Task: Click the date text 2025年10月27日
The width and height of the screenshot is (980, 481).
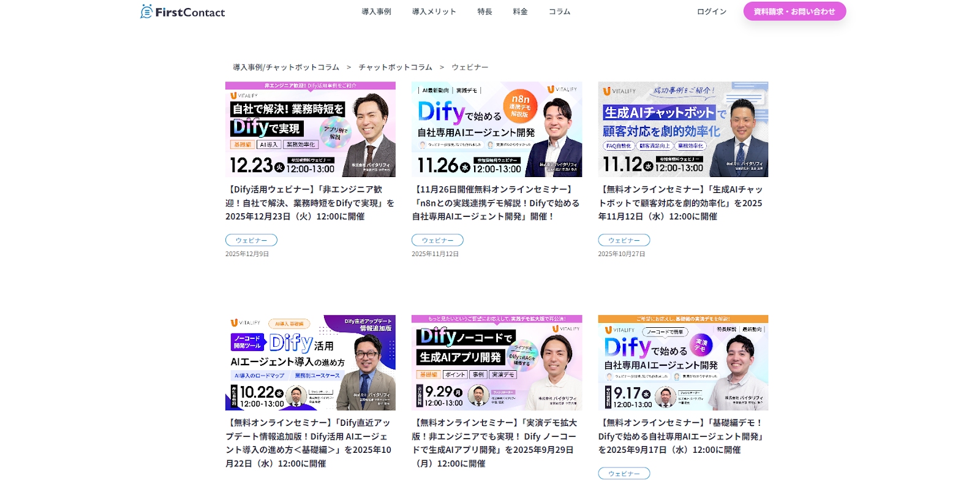Action: click(622, 254)
